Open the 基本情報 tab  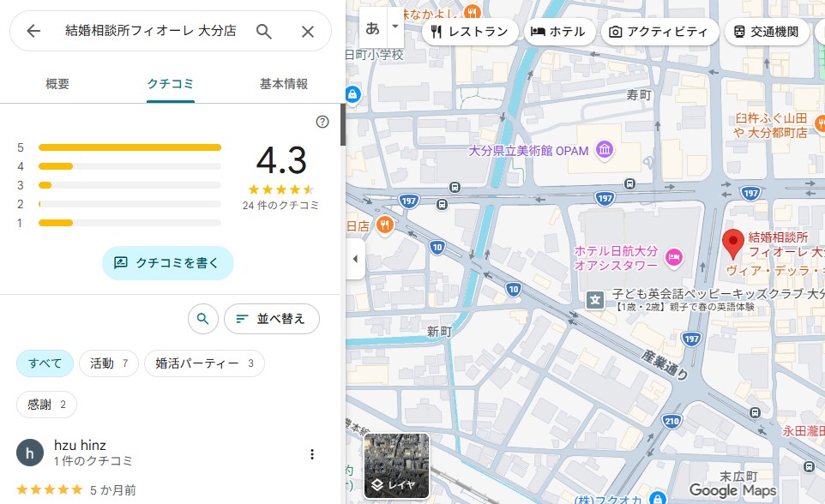283,84
